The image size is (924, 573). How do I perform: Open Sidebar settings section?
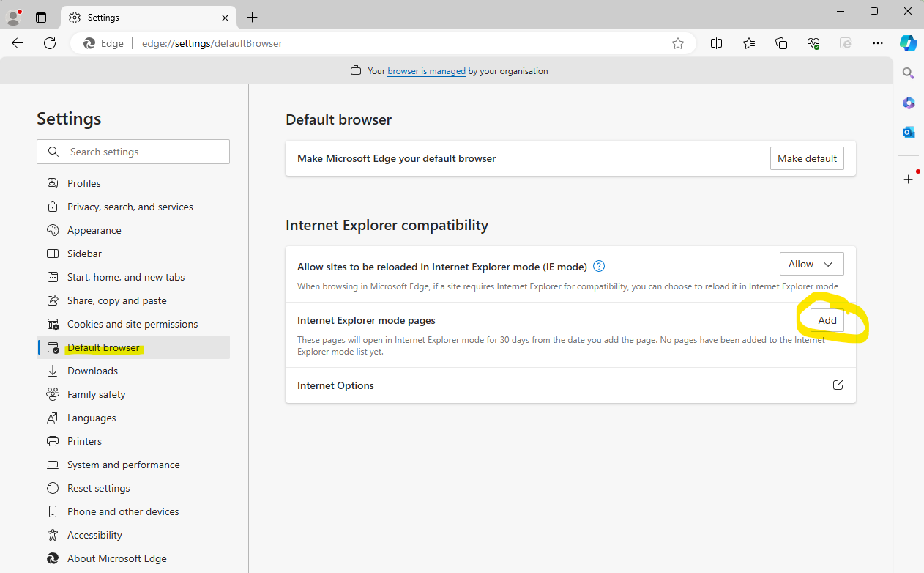click(x=133, y=254)
